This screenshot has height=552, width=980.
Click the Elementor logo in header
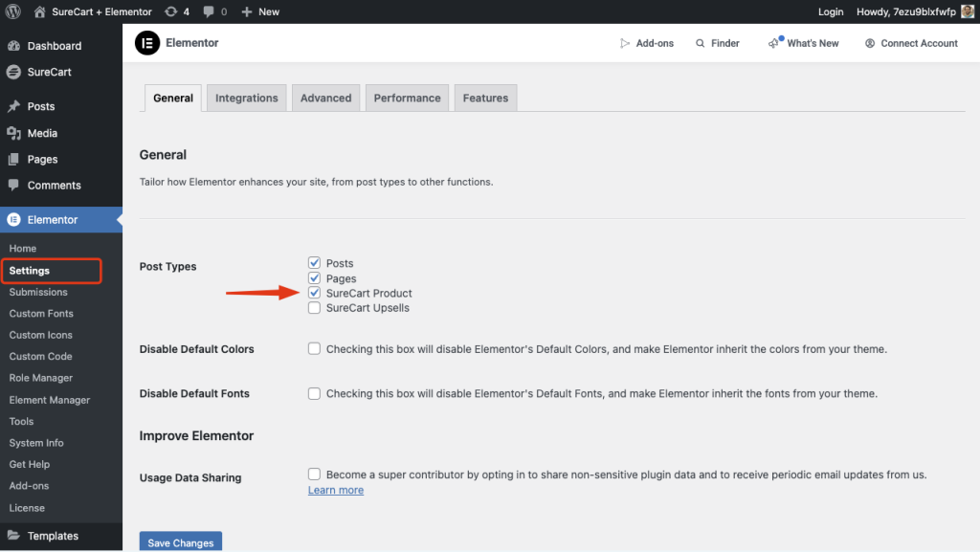point(146,43)
